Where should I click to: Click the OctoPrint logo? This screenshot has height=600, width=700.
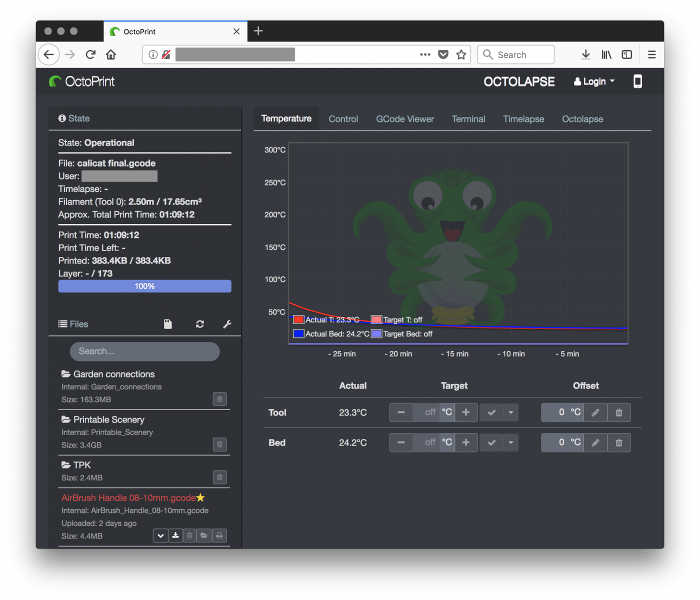click(x=82, y=81)
